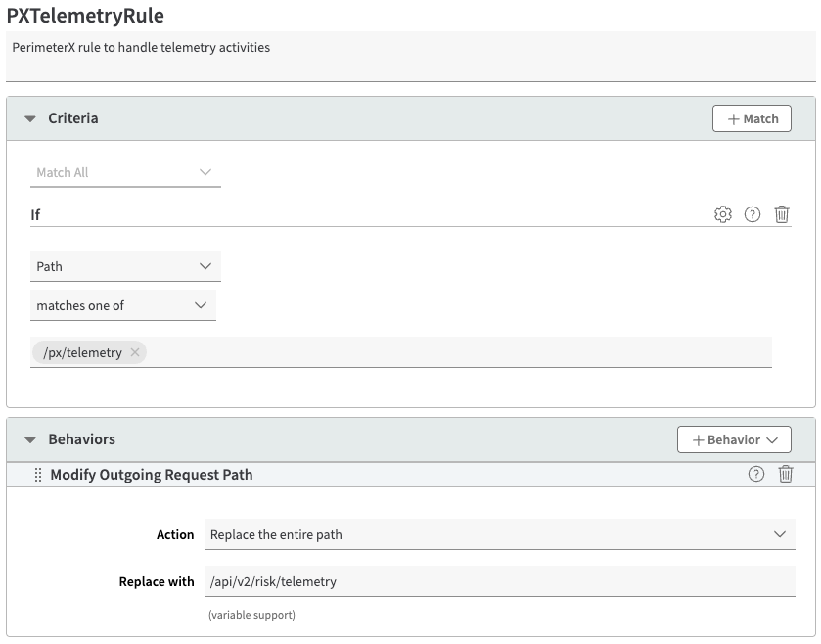Click the Replace with input field
821x644 pixels.
coord(499,581)
